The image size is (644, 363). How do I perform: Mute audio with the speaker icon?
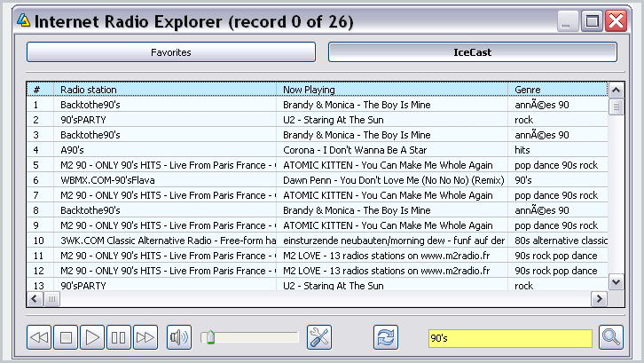[179, 337]
